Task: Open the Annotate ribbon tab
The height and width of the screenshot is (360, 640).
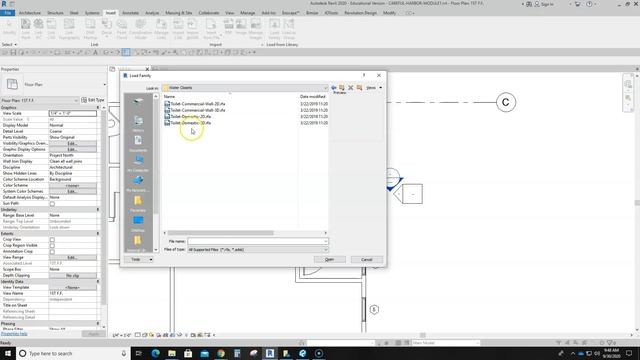Action: point(131,13)
